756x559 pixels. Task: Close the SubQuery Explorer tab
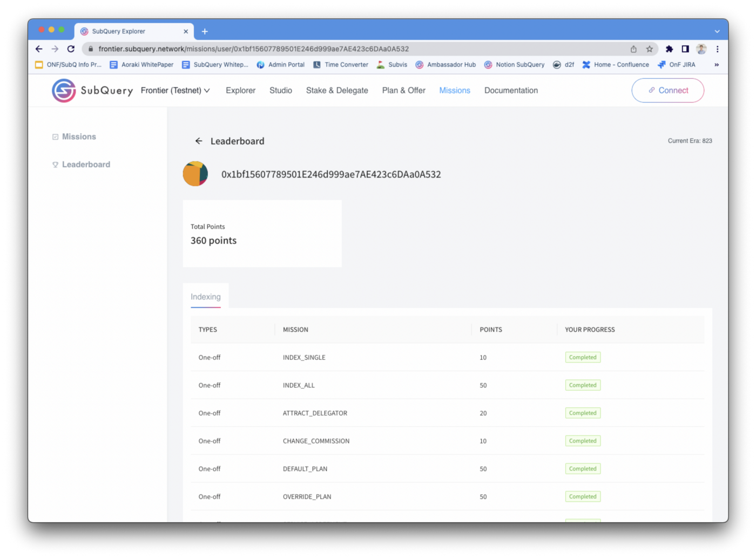186,31
